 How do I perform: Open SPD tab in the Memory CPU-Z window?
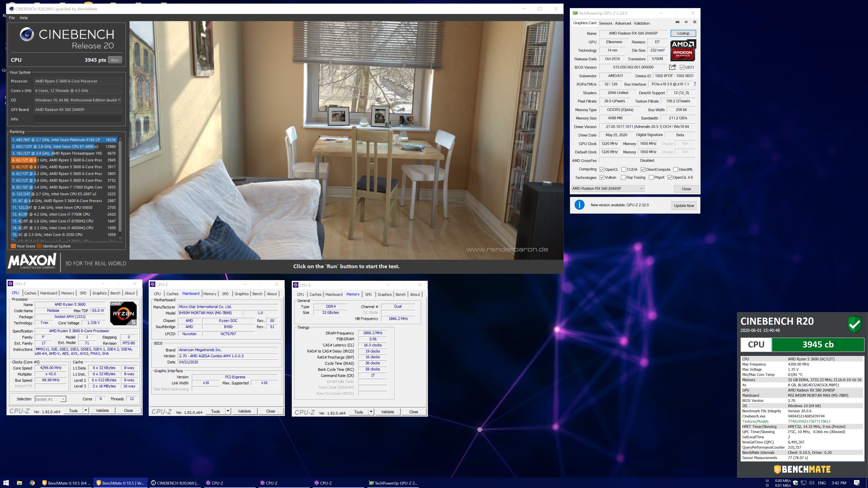coord(368,294)
